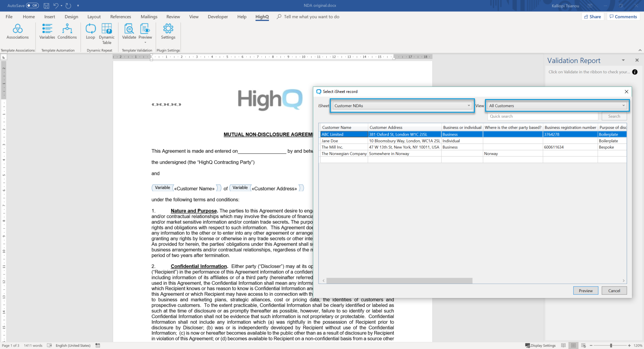
Task: Expand the iSheet Customer NDAs dropdown
Action: point(469,106)
